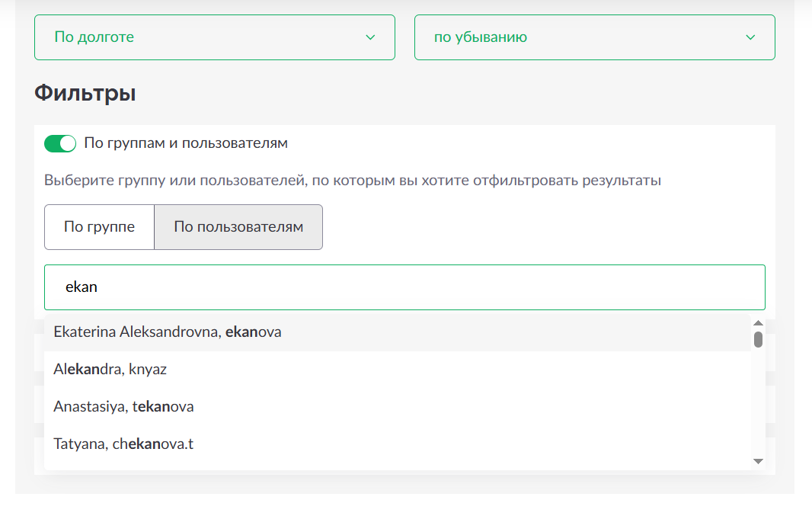
Task: Select the 'Anastasiya, tekanova' suggestion
Action: pos(123,407)
